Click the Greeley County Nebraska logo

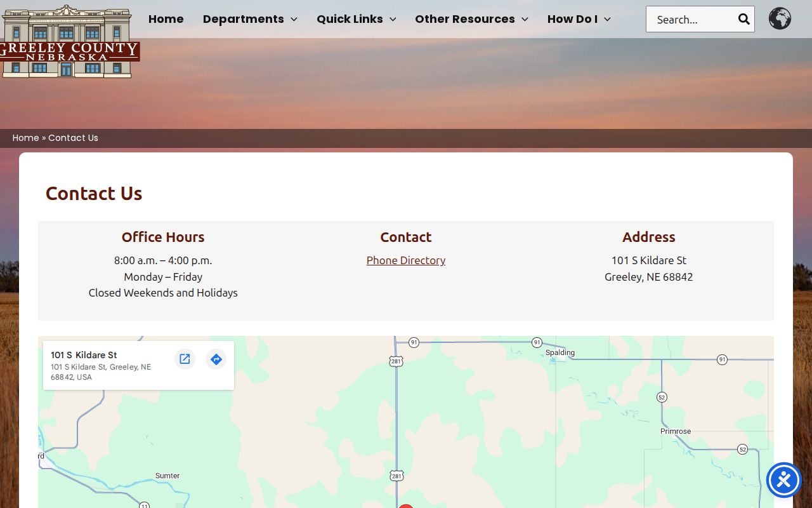(69, 41)
